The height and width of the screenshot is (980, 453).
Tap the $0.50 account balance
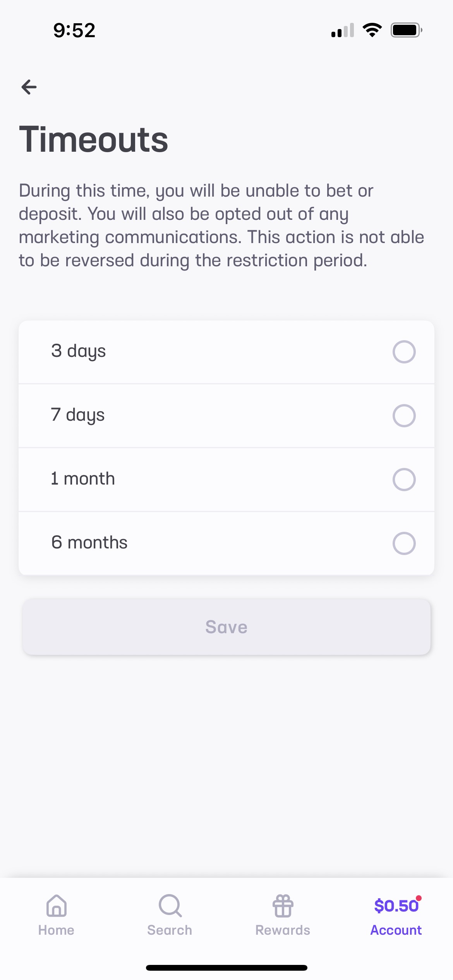pyautogui.click(x=396, y=906)
